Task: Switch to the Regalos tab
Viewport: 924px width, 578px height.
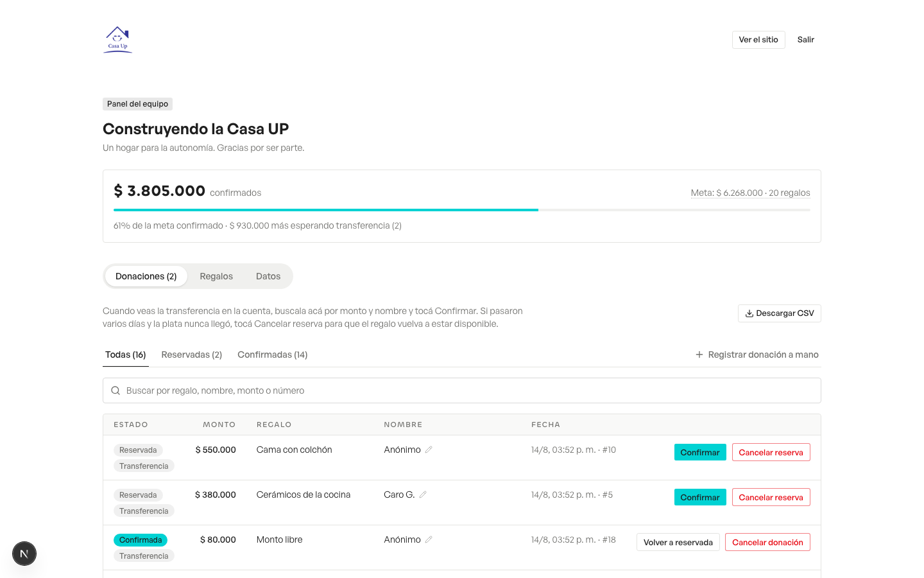Action: (x=216, y=276)
